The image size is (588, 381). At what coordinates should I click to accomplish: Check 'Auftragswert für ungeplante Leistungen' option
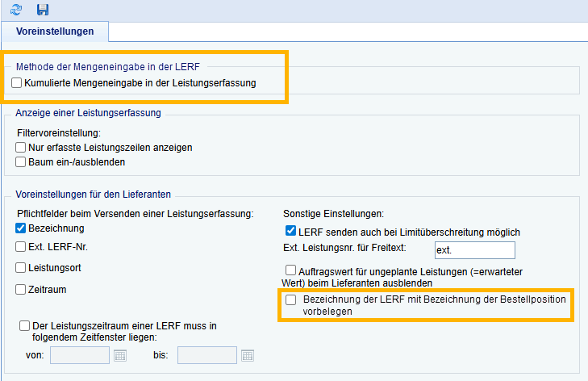(x=291, y=271)
